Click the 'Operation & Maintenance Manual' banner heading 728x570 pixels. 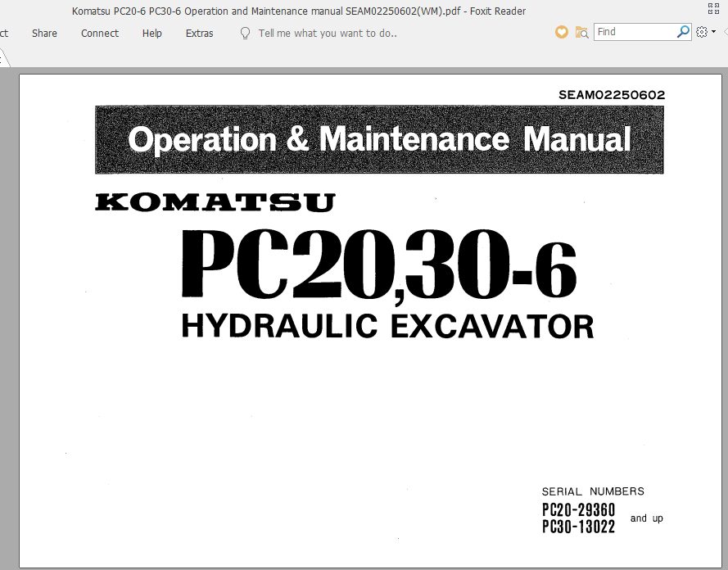click(379, 139)
